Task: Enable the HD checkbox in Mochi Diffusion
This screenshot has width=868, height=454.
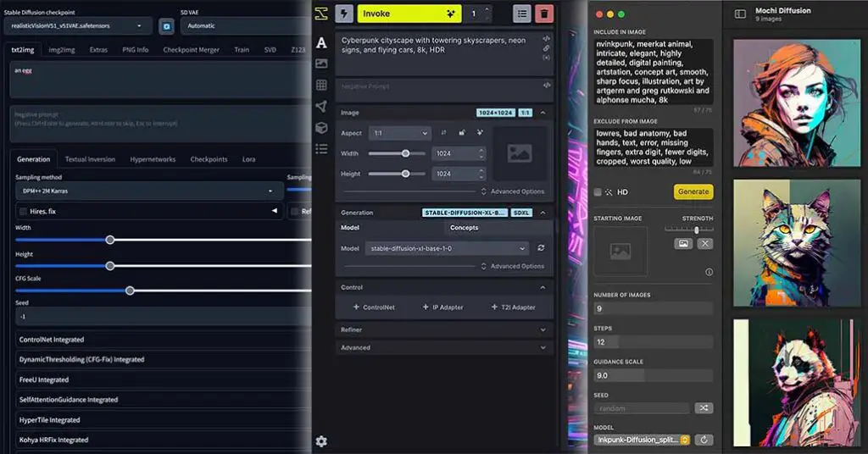Action: tap(598, 192)
